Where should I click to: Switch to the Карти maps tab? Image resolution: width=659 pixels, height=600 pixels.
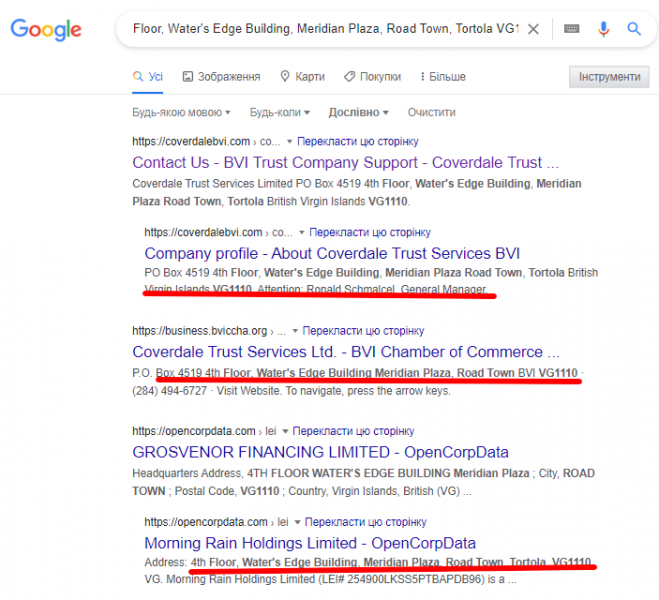[x=303, y=76]
